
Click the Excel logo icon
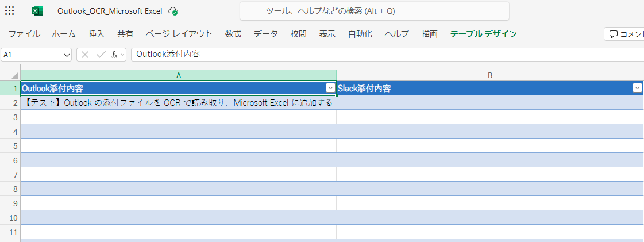[37, 11]
